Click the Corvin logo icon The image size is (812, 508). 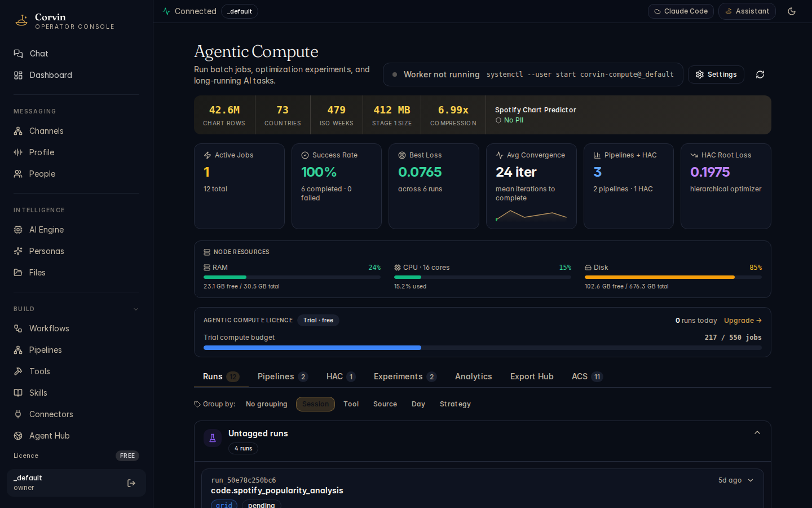coord(21,21)
